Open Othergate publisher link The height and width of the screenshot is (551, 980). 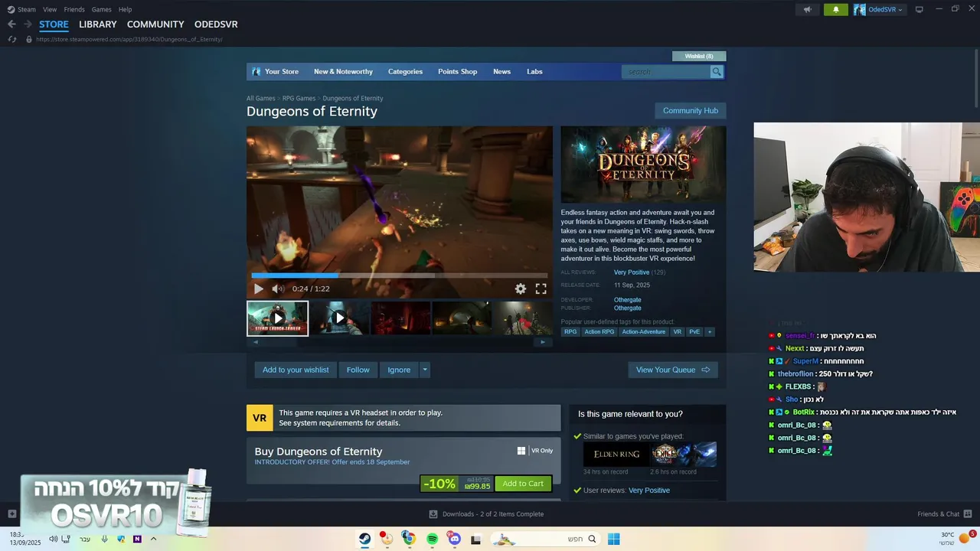[628, 308]
